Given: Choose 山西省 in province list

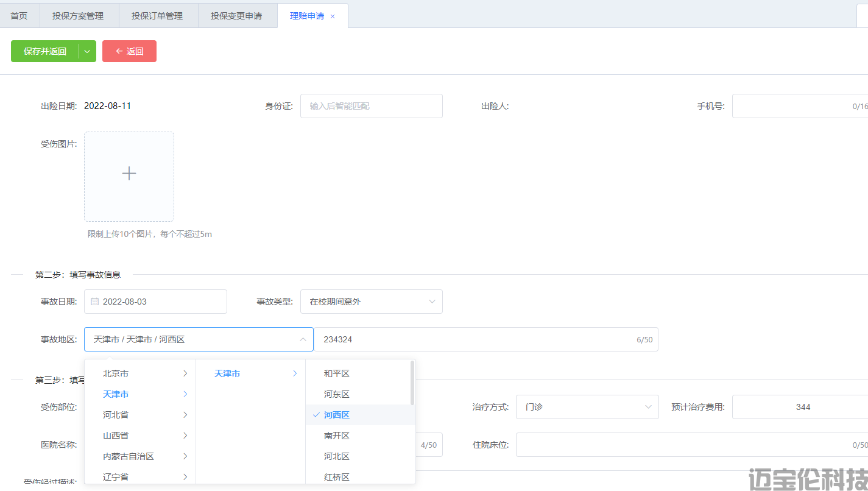Looking at the screenshot, I should [x=140, y=436].
